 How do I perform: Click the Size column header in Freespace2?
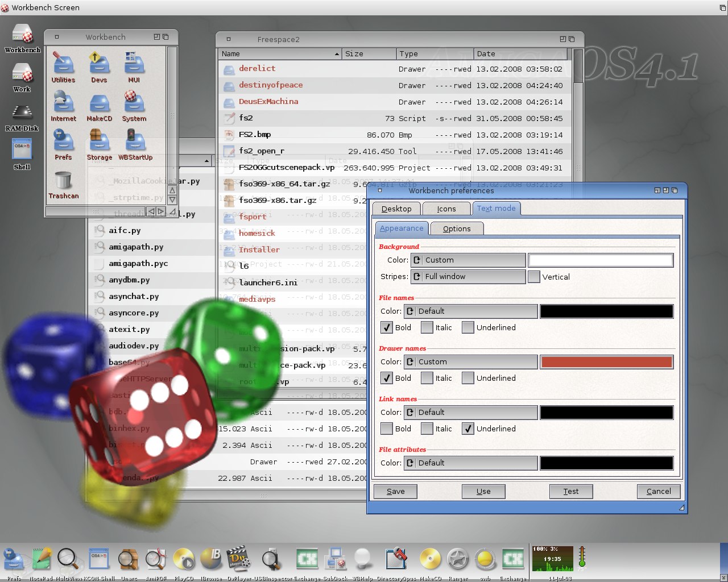(x=370, y=54)
